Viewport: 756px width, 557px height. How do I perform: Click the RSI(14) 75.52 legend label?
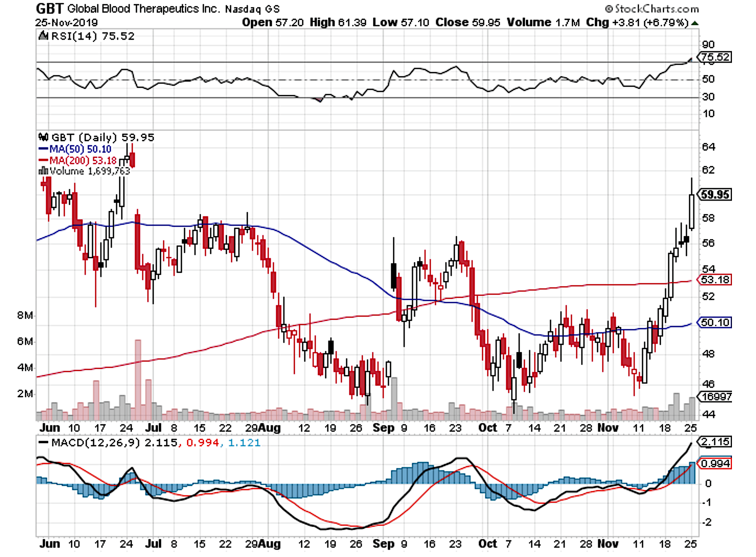pyautogui.click(x=93, y=36)
